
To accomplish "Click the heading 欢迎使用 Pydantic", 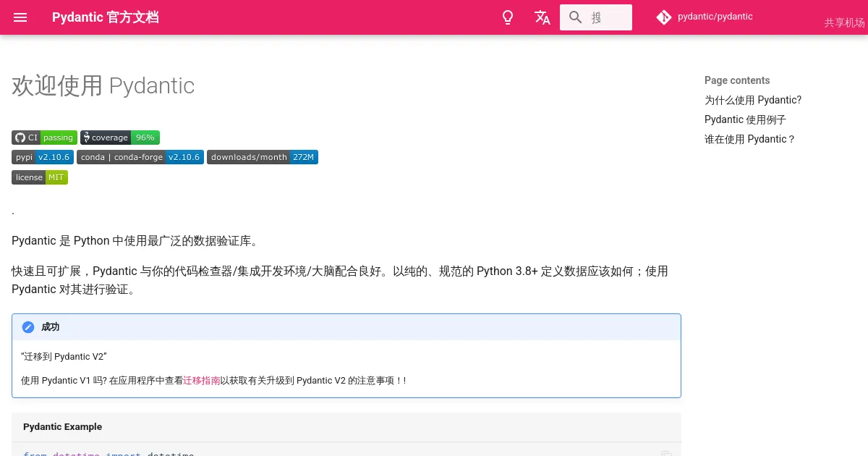I will pos(103,85).
